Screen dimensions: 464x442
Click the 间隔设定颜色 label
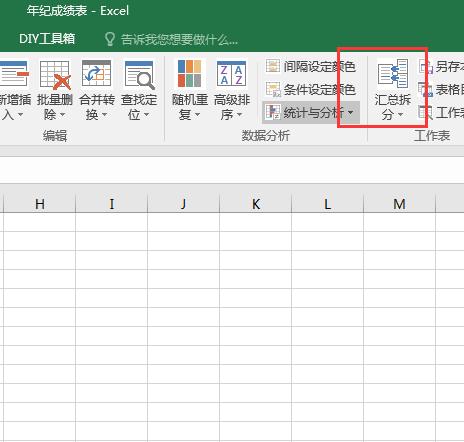[319, 67]
